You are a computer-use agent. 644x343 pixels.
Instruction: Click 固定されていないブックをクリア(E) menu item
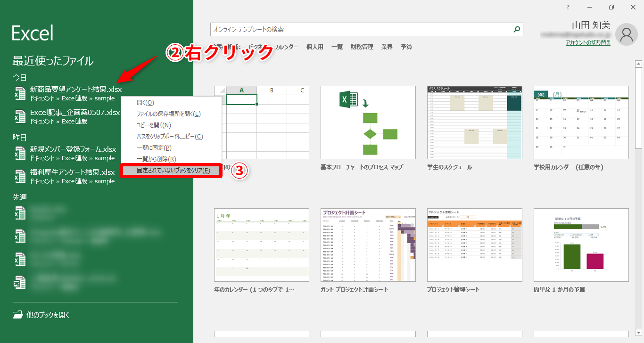pyautogui.click(x=171, y=170)
